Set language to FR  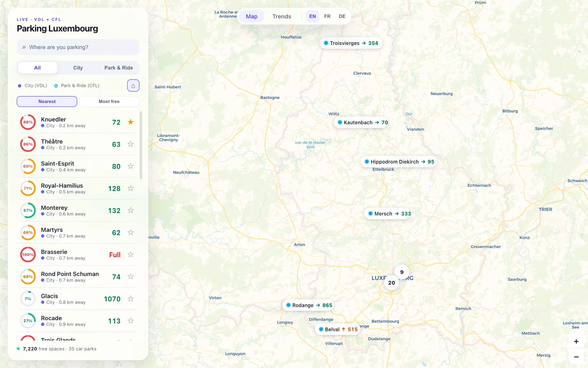point(327,16)
